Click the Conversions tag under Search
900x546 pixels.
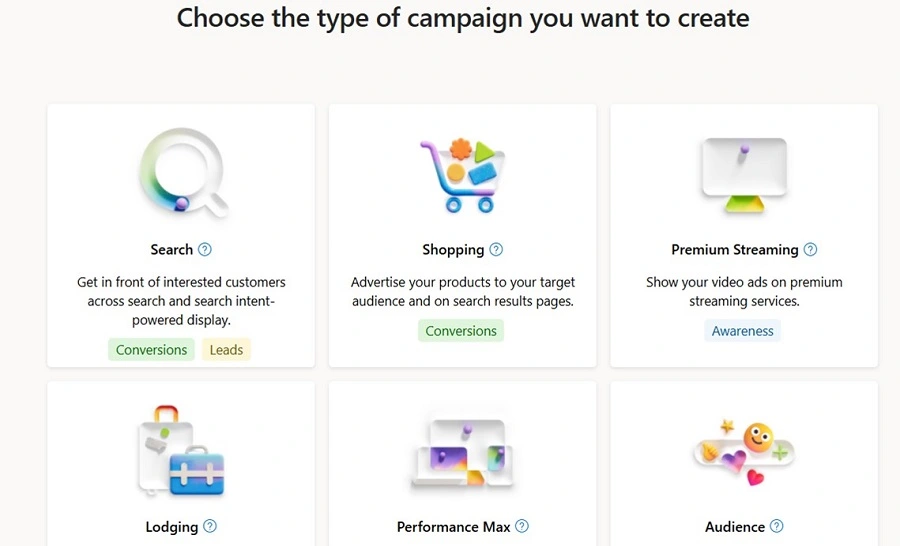[x=151, y=350]
